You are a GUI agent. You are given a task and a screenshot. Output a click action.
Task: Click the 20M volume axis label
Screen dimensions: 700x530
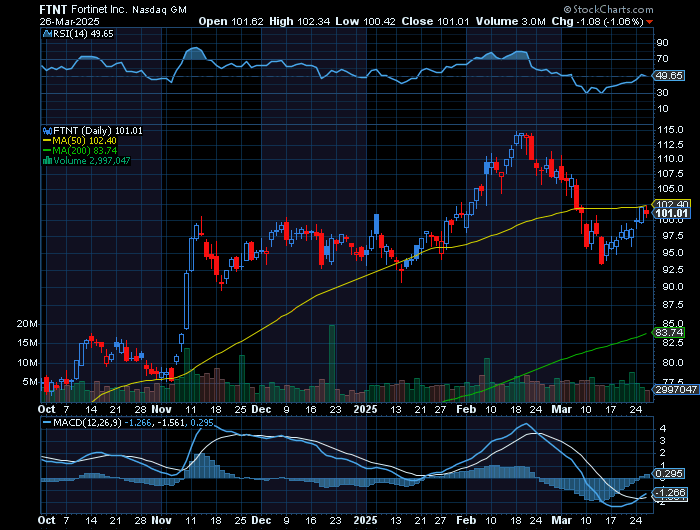pos(27,324)
